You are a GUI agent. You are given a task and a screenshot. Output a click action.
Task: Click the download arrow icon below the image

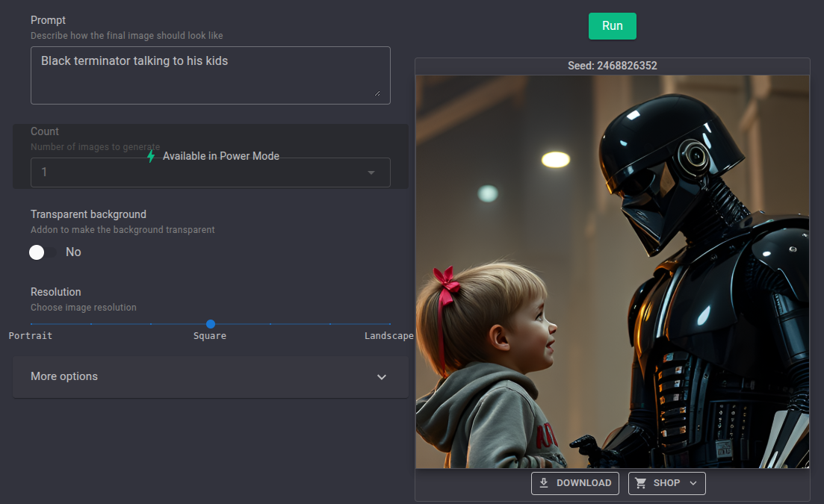click(544, 483)
